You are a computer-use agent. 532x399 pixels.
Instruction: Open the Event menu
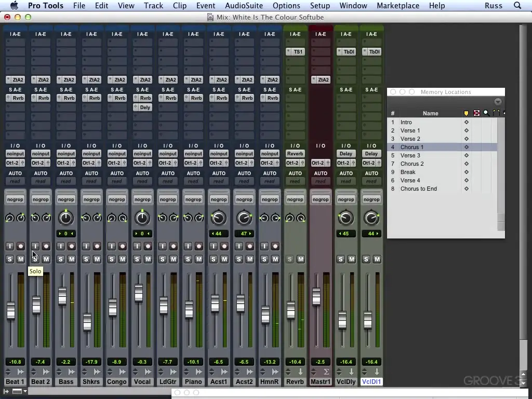point(206,5)
